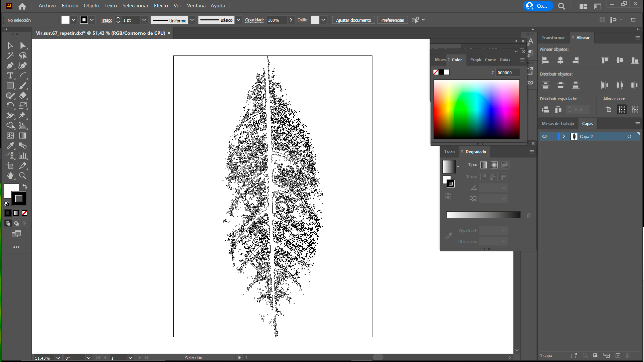This screenshot has height=362, width=644.
Task: Set paint mode to Gradient
Action: click(x=16, y=213)
